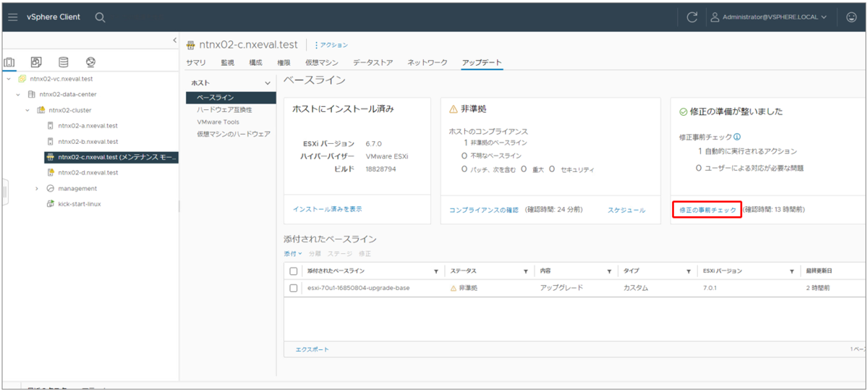Filter the 添付されたベースライン column

(x=435, y=271)
